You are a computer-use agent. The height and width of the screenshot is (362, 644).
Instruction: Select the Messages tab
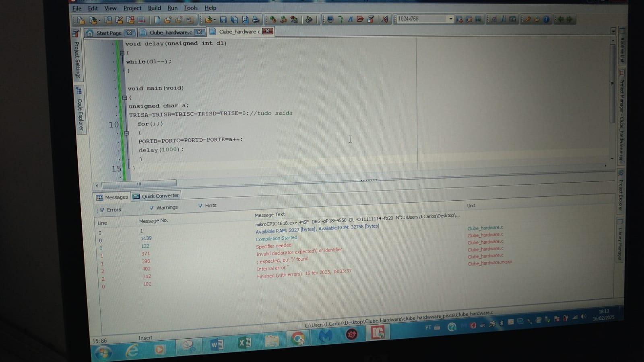pyautogui.click(x=112, y=197)
